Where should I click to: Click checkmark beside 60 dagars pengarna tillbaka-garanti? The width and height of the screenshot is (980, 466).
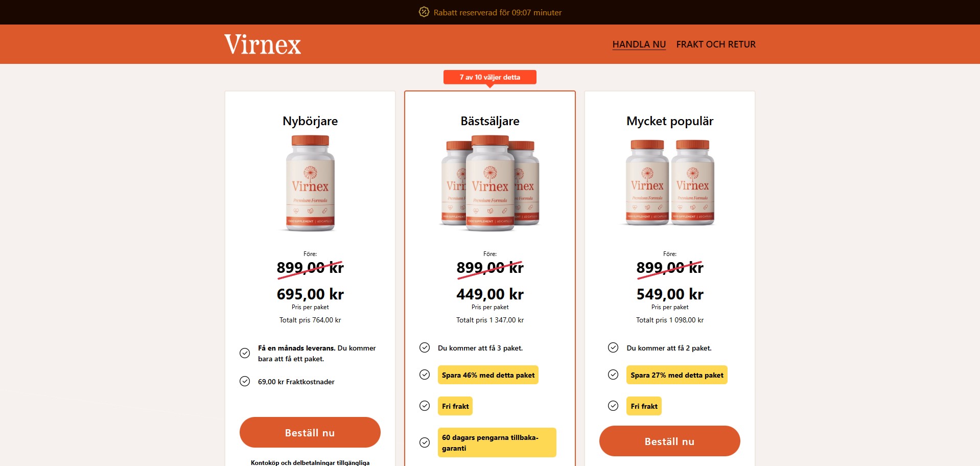[x=425, y=442]
